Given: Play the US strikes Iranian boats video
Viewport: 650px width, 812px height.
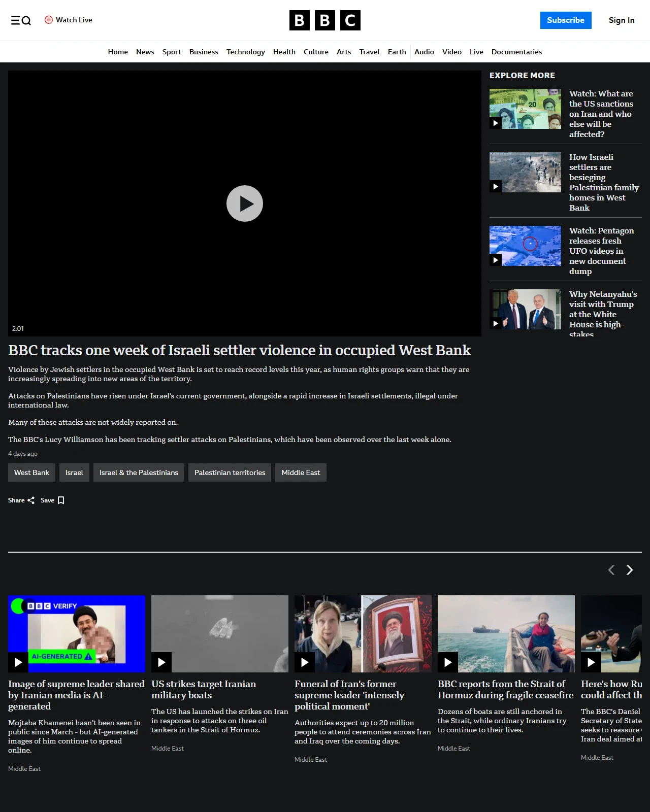Looking at the screenshot, I should [x=161, y=662].
